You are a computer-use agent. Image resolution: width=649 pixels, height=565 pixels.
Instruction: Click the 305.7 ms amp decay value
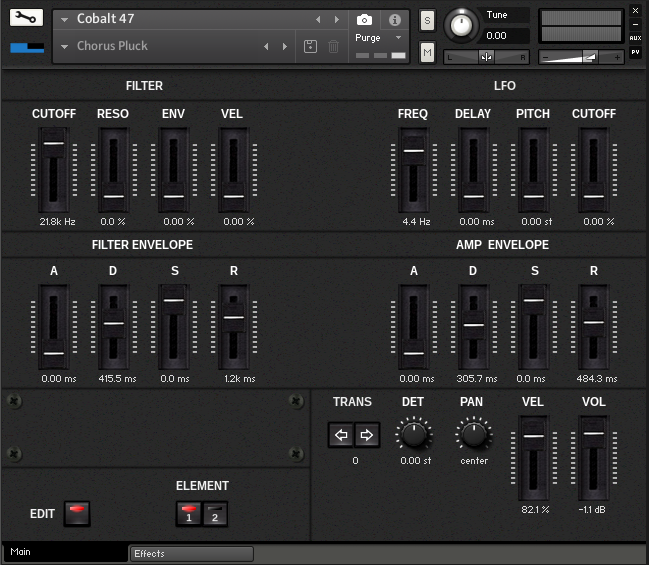pyautogui.click(x=477, y=379)
